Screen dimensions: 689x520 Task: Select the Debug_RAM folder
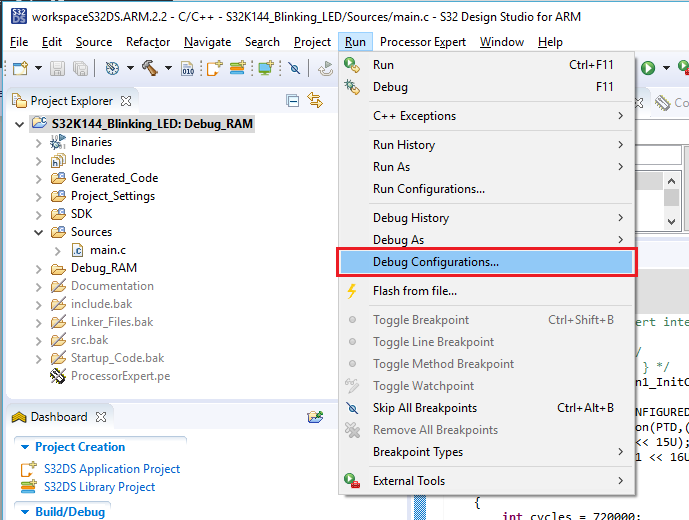click(104, 268)
